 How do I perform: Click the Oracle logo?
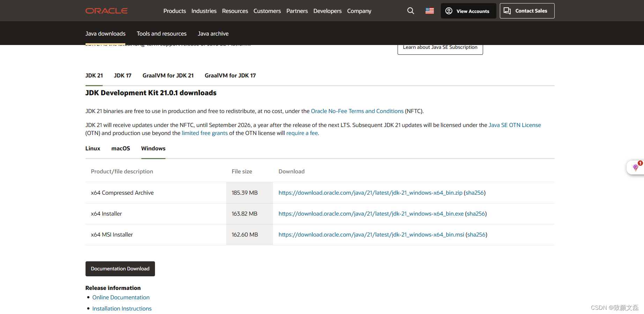coord(106,10)
